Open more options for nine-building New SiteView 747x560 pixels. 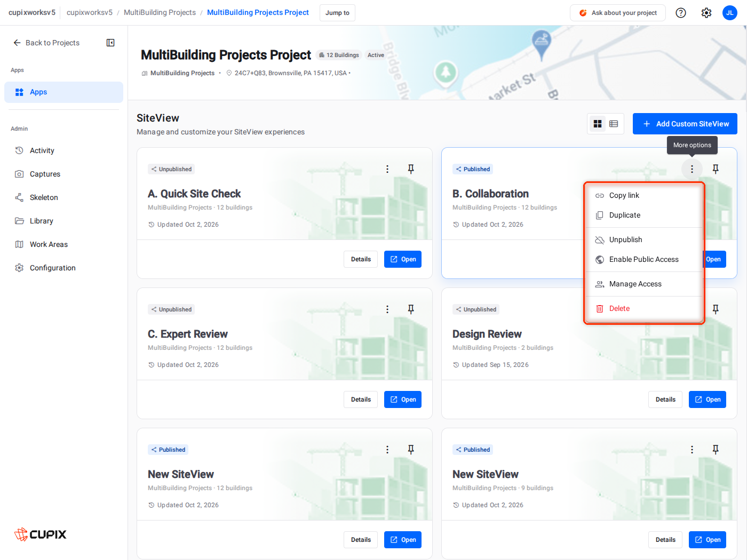coord(692,450)
